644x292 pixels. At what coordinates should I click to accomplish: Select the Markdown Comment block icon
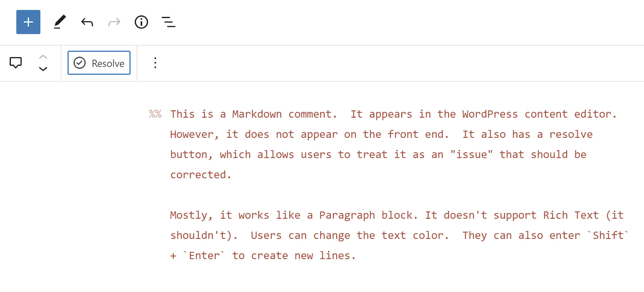15,63
